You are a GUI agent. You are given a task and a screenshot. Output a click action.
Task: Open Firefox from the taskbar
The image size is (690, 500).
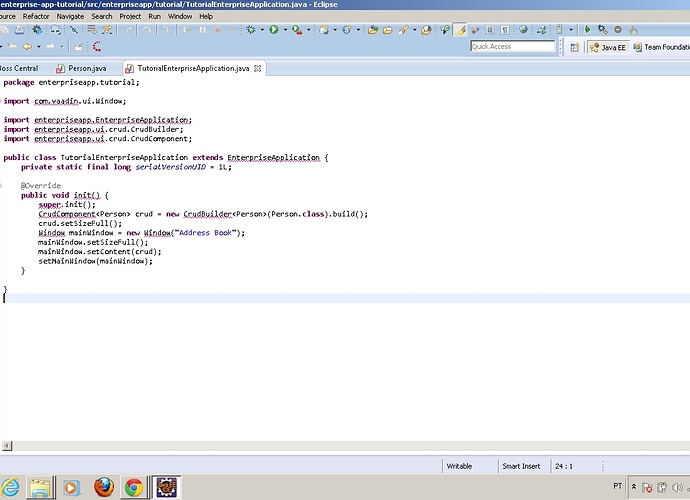[x=104, y=487]
